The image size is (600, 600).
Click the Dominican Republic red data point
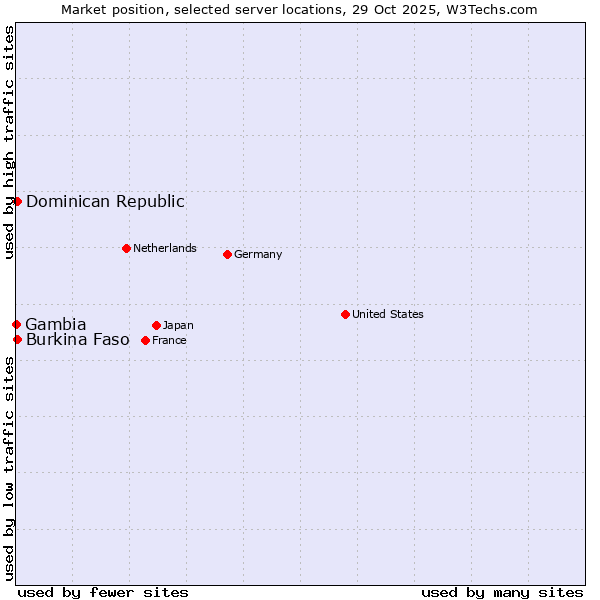[x=17, y=201]
